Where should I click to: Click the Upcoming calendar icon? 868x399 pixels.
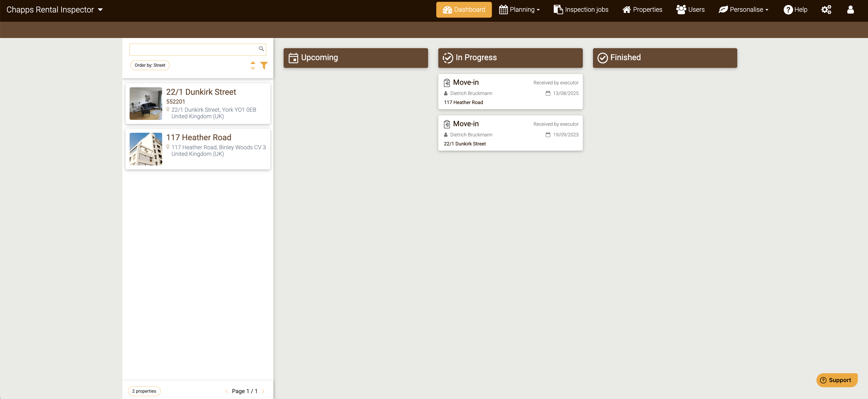[x=293, y=58]
